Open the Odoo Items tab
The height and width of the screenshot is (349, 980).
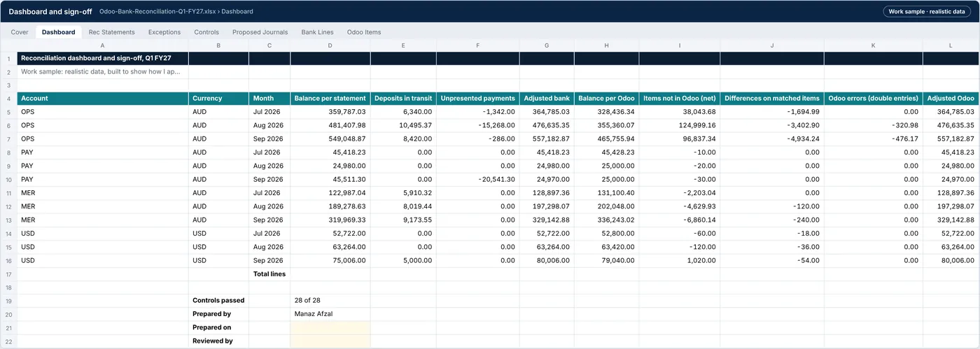(364, 32)
